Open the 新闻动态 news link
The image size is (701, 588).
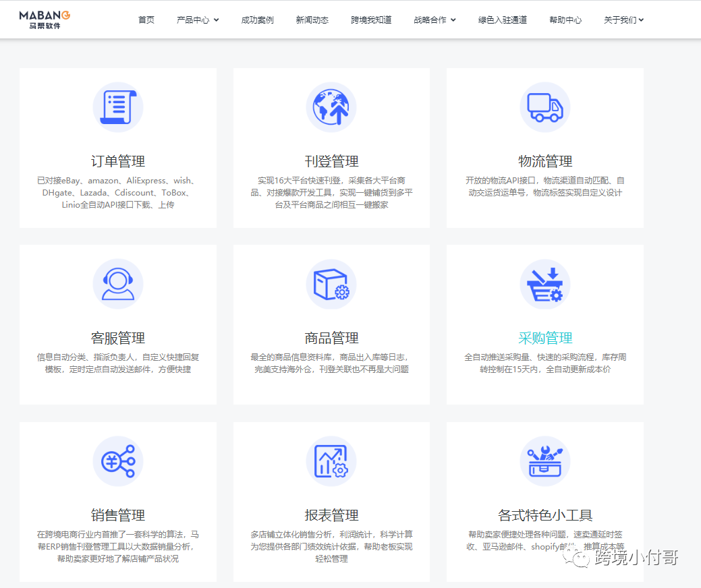click(x=312, y=20)
